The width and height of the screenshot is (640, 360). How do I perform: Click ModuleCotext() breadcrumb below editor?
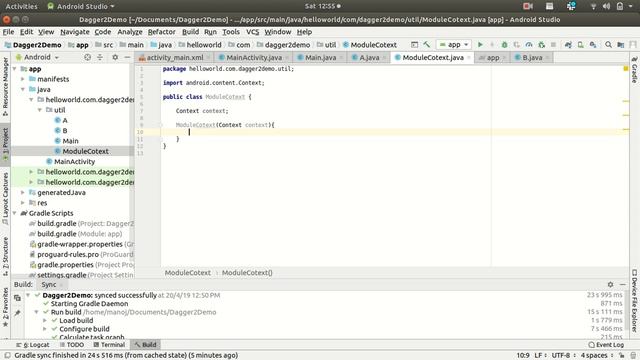click(x=247, y=273)
